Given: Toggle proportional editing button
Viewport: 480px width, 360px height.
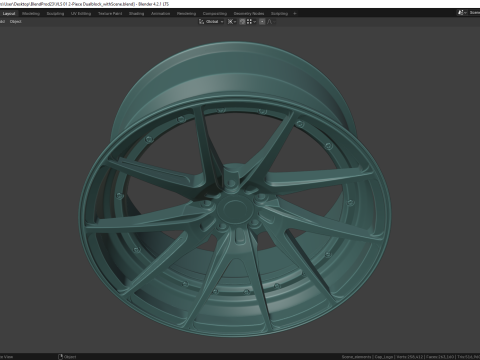Looking at the screenshot, I should pyautogui.click(x=262, y=22).
